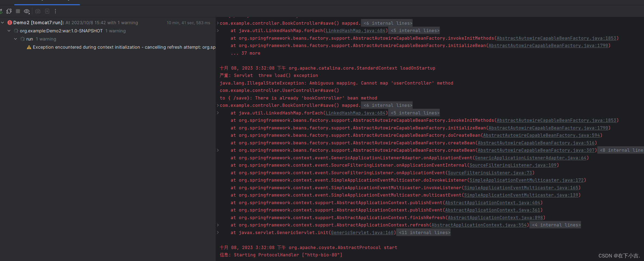Screen dimensions: 644x261
Task: Open link AbstractApplicationContext.java:554
Action: coord(479,225)
